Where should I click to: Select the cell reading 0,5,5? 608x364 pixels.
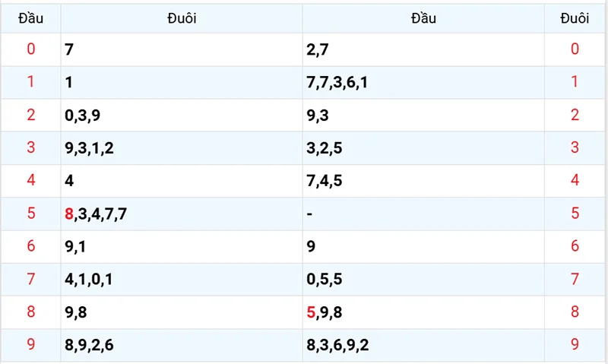(325, 279)
